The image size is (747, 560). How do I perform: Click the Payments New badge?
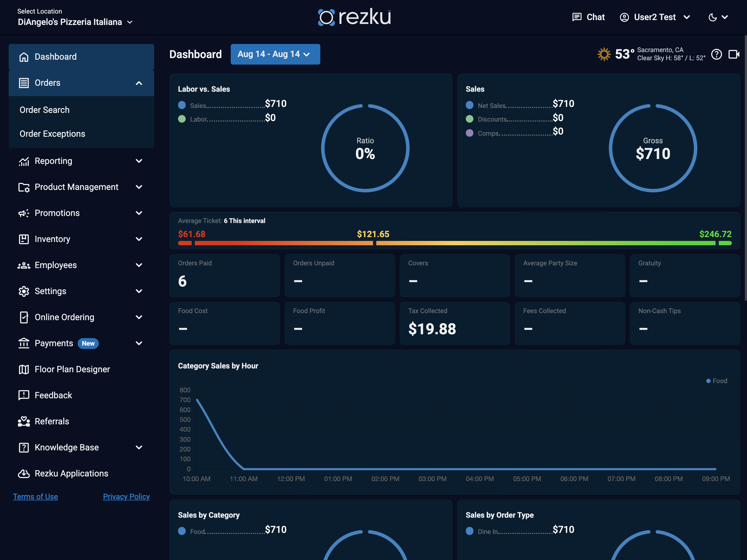(88, 343)
